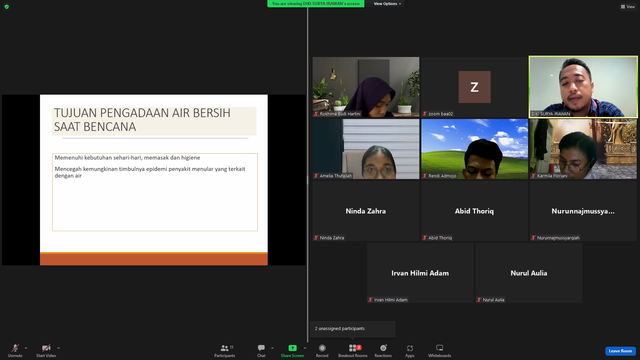
Task: Click the green encryption shield icon
Action: point(7,7)
